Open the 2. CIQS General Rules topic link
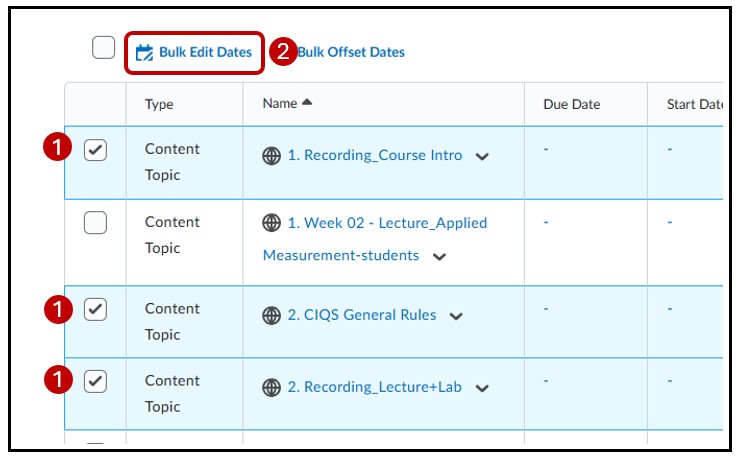Viewport: 739px width, 457px height. pos(362,315)
